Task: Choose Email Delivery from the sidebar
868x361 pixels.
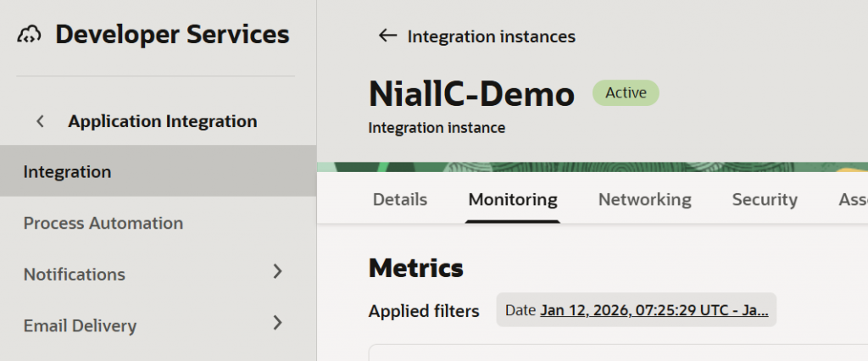Action: pyautogui.click(x=80, y=325)
